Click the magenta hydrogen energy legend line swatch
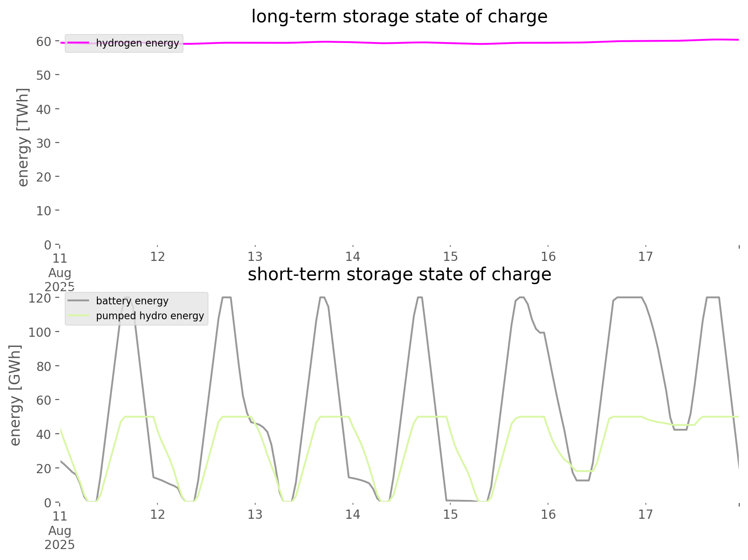 click(x=79, y=43)
